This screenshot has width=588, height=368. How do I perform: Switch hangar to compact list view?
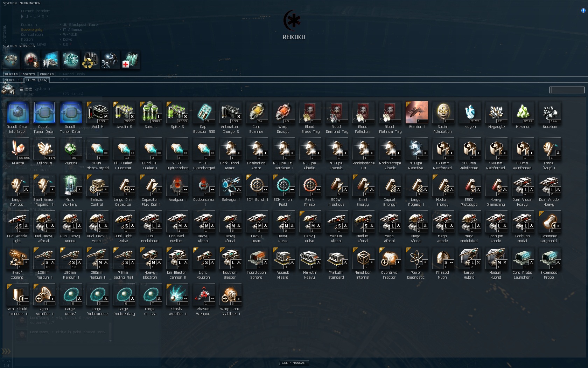[x=31, y=89]
